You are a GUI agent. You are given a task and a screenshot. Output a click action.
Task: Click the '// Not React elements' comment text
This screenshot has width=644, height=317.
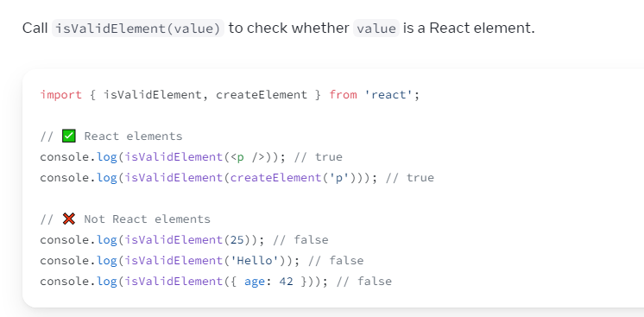pyautogui.click(x=125, y=219)
